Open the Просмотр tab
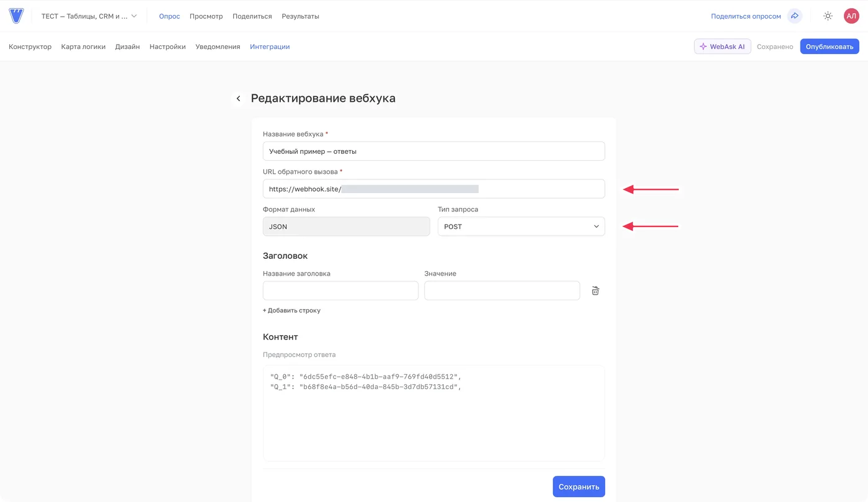The height and width of the screenshot is (502, 868). 206,16
